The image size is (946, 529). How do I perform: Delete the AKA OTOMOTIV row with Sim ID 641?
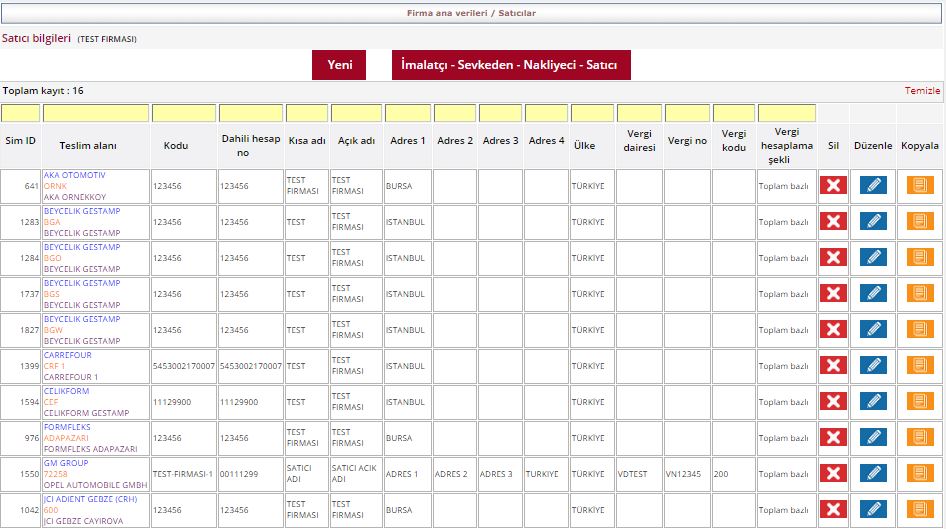tap(833, 185)
